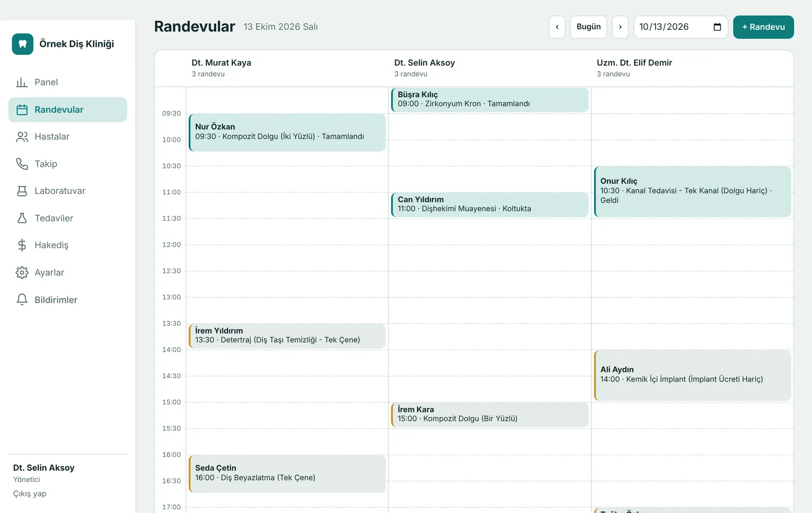Click the Ayarlar gear icon
The width and height of the screenshot is (812, 513).
pyautogui.click(x=22, y=272)
